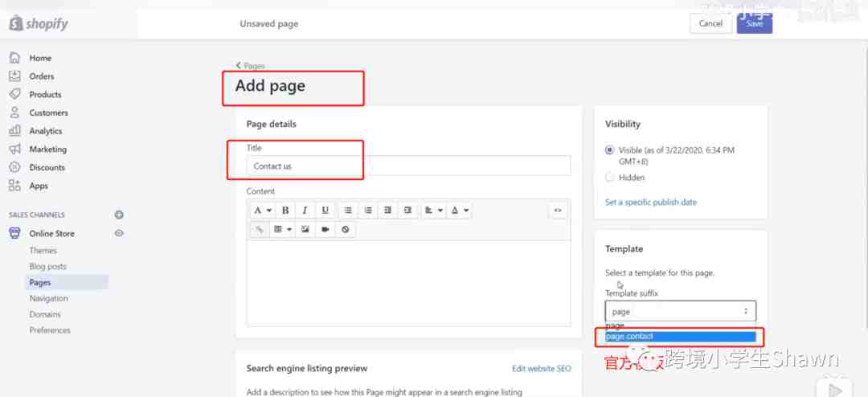The image size is (868, 397).
Task: Open the Template suffix dropdown
Action: (x=680, y=311)
